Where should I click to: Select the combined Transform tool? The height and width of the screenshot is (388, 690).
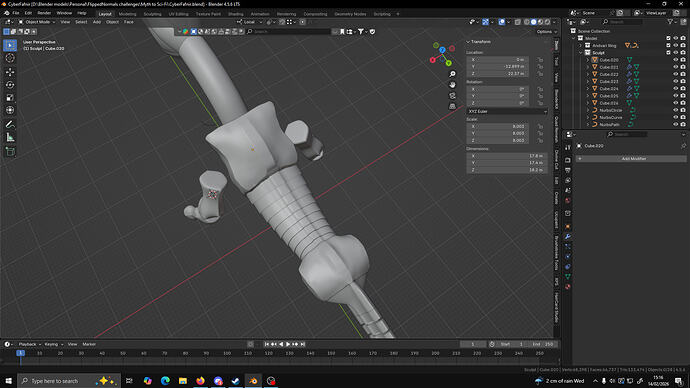click(10, 110)
